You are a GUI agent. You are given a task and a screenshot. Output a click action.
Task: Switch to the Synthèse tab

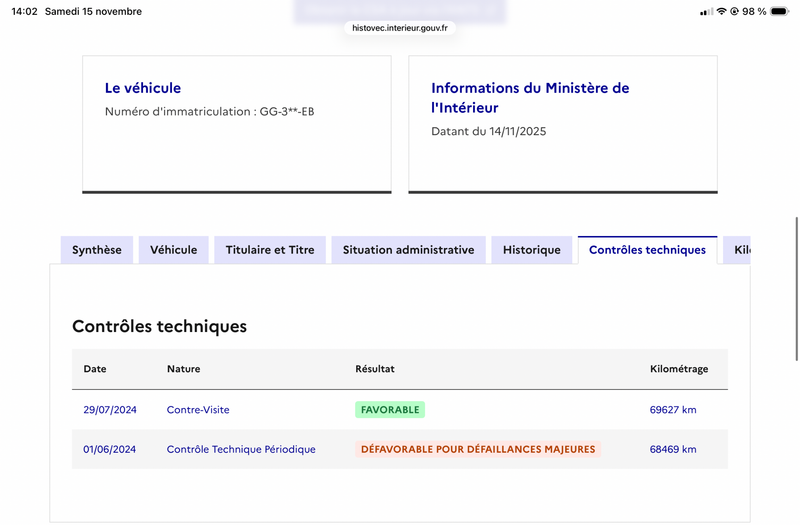pyautogui.click(x=97, y=250)
